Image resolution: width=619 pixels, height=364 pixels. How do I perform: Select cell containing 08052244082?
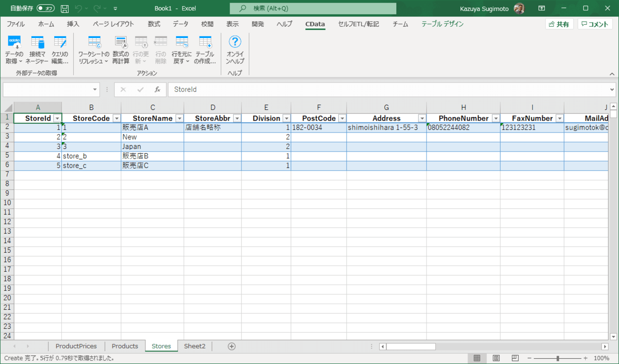coord(463,127)
